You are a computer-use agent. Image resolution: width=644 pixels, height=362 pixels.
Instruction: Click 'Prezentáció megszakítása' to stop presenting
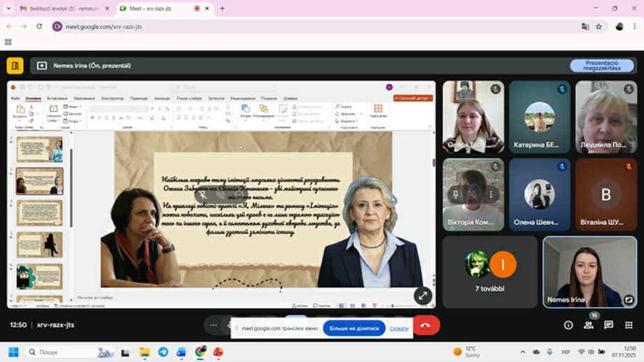601,66
